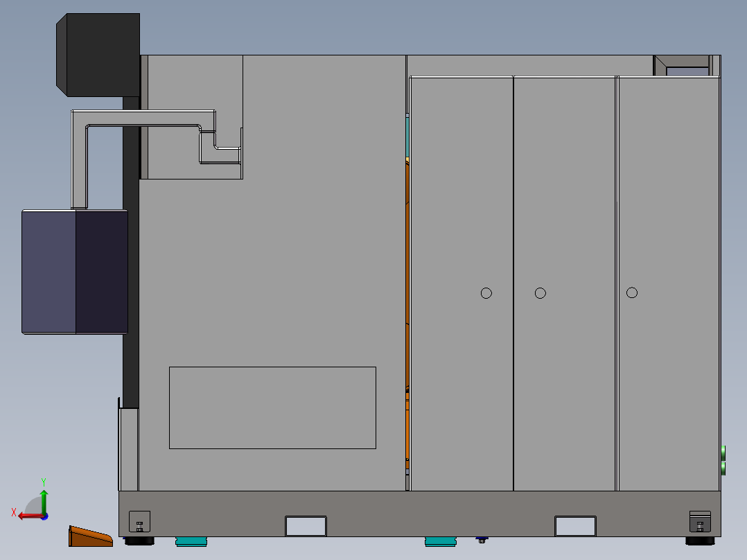The width and height of the screenshot is (747, 560).
Task: Select the leftmost teal leveling foot
Action: tap(191, 541)
